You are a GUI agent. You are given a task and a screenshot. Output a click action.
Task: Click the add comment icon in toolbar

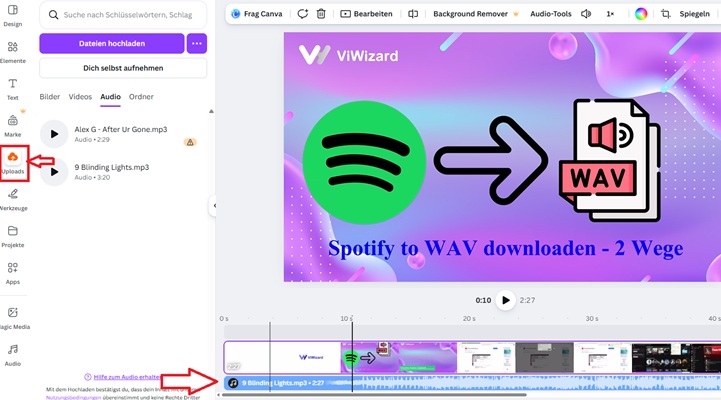click(x=302, y=14)
